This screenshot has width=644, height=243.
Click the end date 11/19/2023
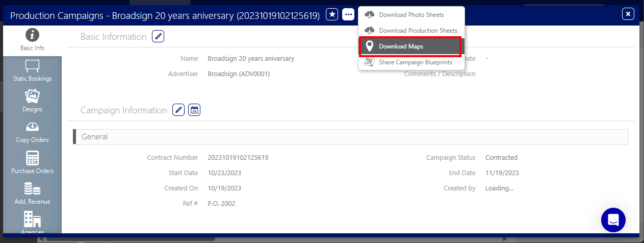(502, 173)
